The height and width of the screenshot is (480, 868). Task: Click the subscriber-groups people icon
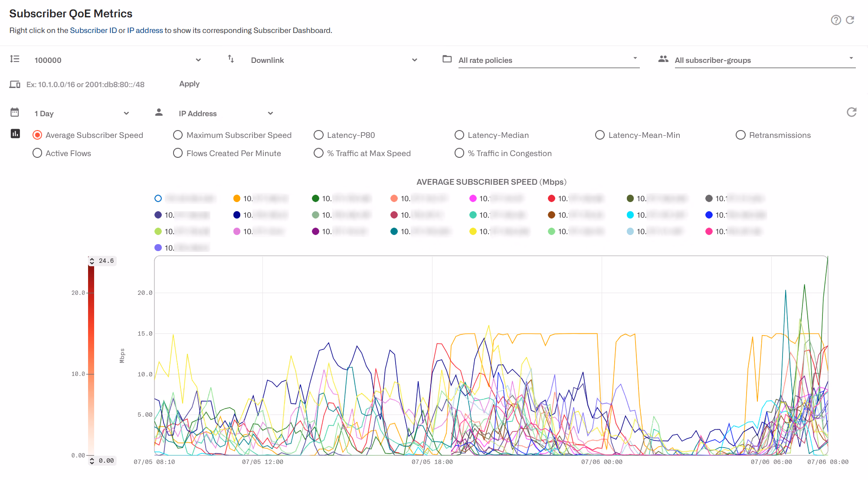663,59
